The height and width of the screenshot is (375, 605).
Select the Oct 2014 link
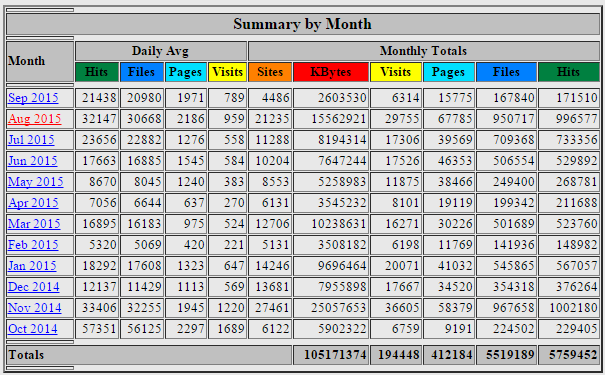(33, 329)
